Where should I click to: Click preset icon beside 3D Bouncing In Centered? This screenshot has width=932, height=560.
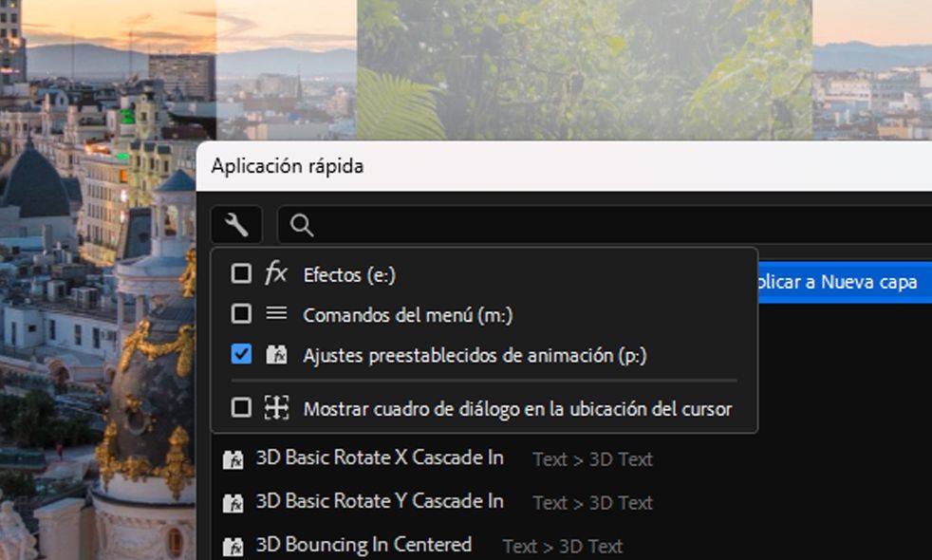[233, 546]
